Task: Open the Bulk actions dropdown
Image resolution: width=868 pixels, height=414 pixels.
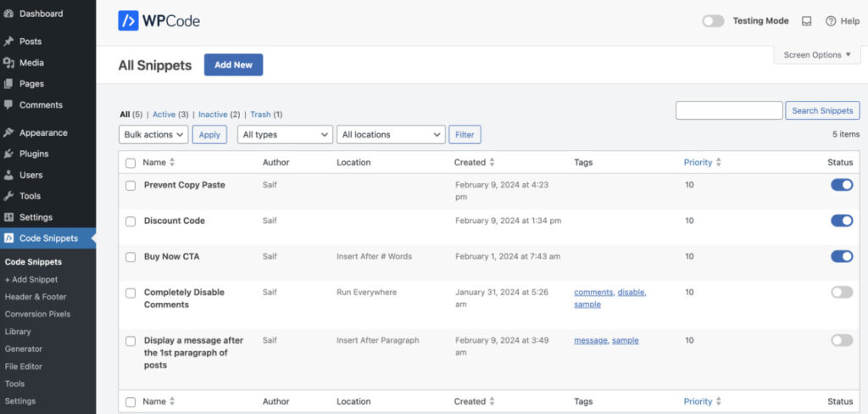Action: click(153, 134)
